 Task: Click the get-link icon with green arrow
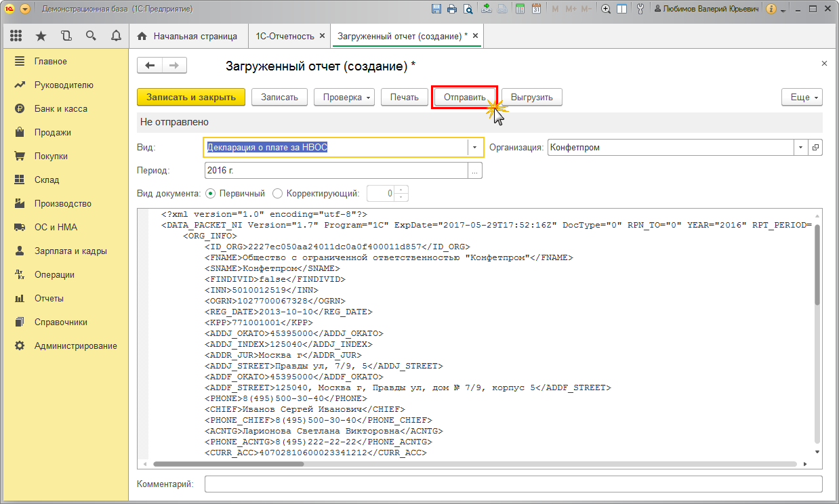point(487,9)
